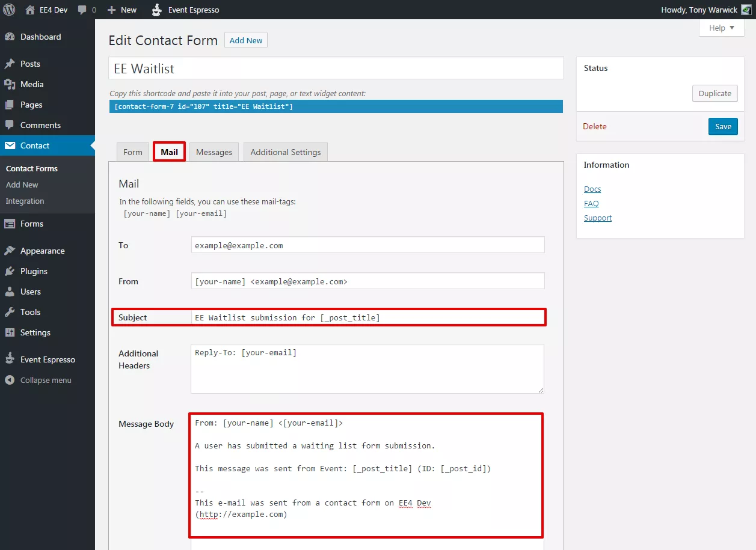Click the Tools wrench icon

coord(10,312)
